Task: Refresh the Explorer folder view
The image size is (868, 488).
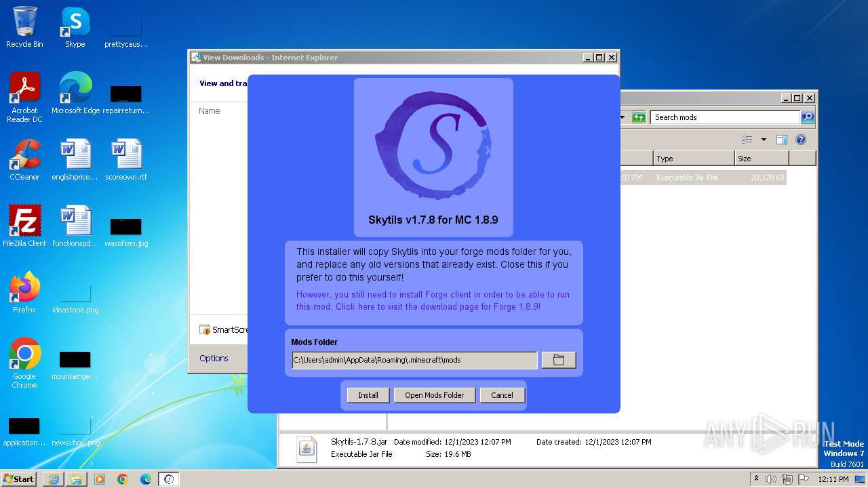Action: (x=639, y=117)
